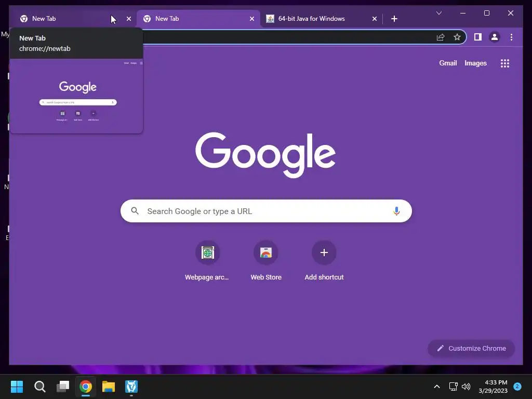Start voice search with the microphone icon
Screen dimensions: 532x399
click(x=396, y=211)
